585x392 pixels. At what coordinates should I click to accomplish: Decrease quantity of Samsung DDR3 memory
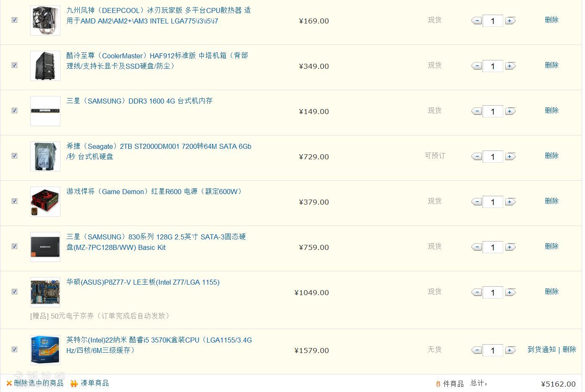coord(477,111)
